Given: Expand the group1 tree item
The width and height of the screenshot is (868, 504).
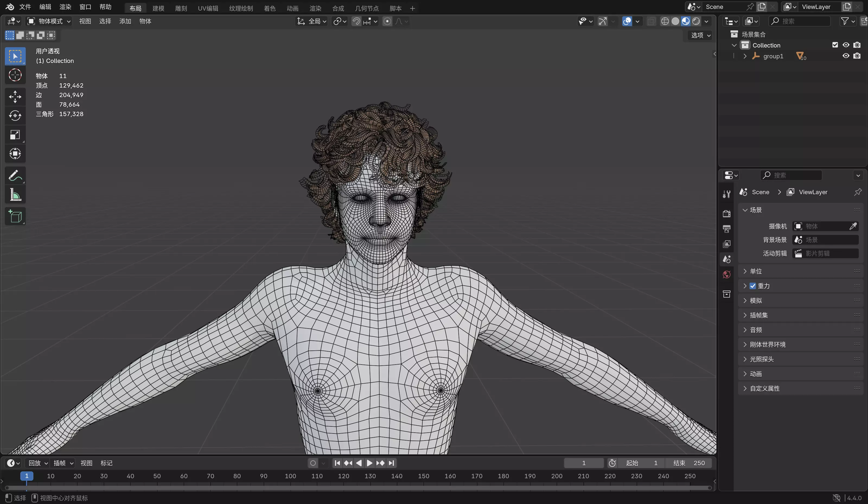Looking at the screenshot, I should pyautogui.click(x=745, y=56).
